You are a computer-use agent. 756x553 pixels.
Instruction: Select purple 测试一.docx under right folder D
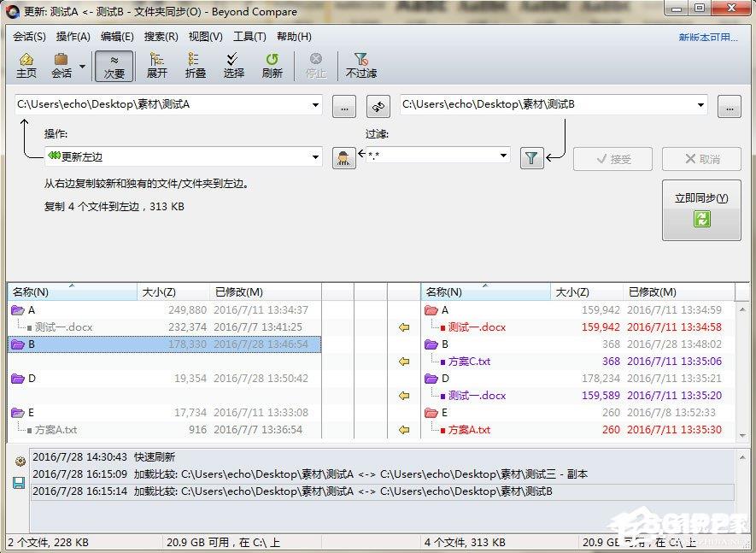[x=578, y=396]
